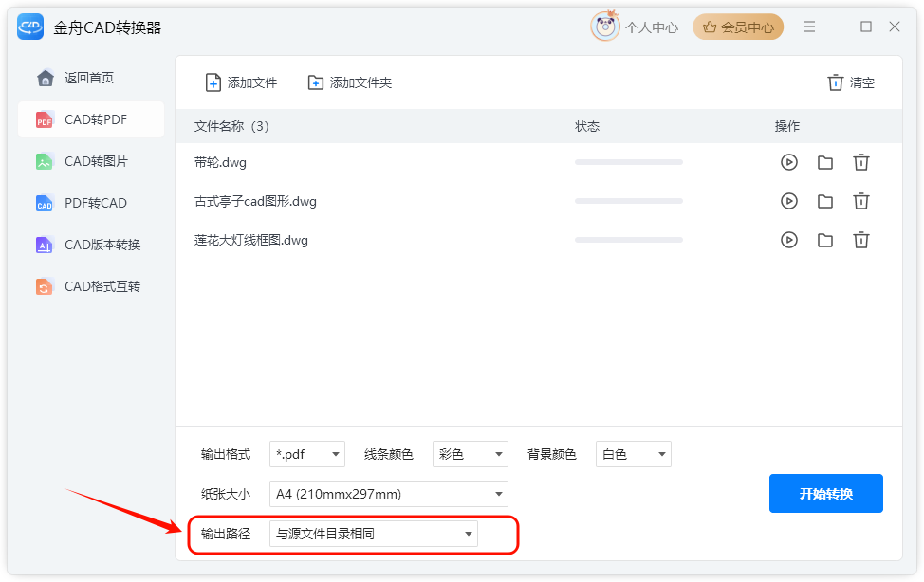Viewport: 924px width, 582px height.
Task: Click the 状态 column header
Action: click(x=587, y=127)
